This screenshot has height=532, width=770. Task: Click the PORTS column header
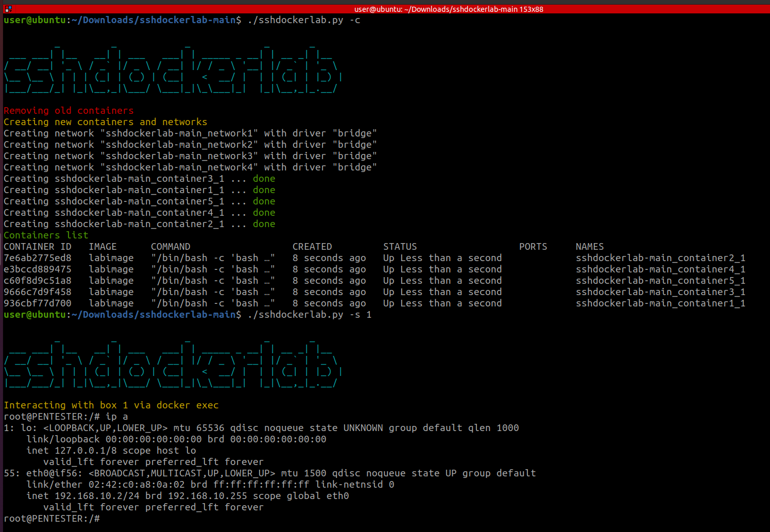[533, 246]
